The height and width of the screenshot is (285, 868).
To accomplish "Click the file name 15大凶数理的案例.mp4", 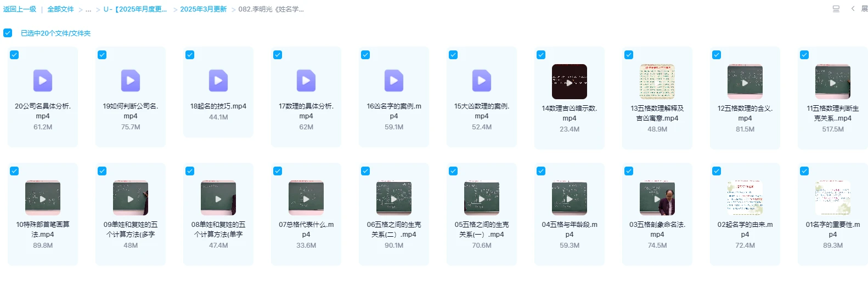I will point(482,111).
